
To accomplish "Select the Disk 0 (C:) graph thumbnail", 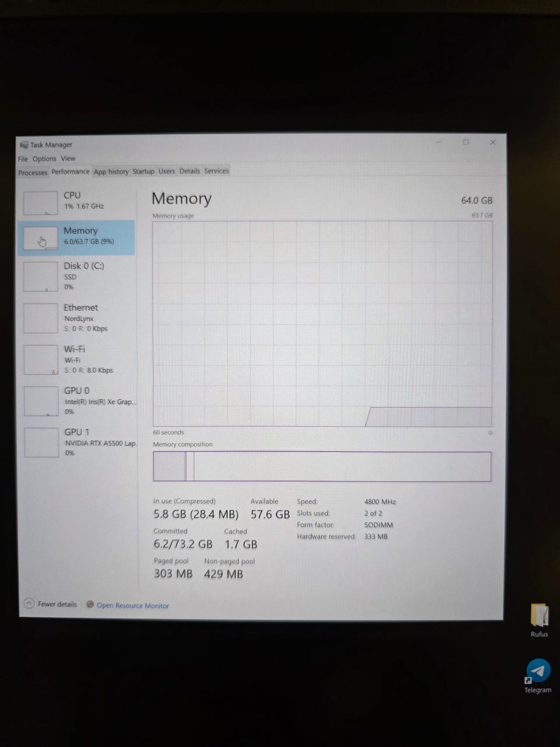I will tap(40, 277).
